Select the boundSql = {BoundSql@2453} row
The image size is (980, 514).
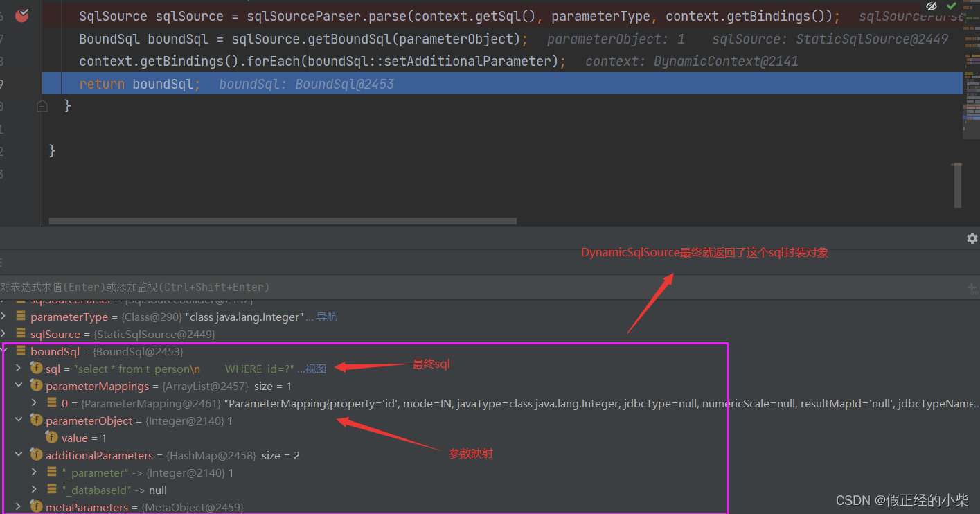pyautogui.click(x=107, y=352)
